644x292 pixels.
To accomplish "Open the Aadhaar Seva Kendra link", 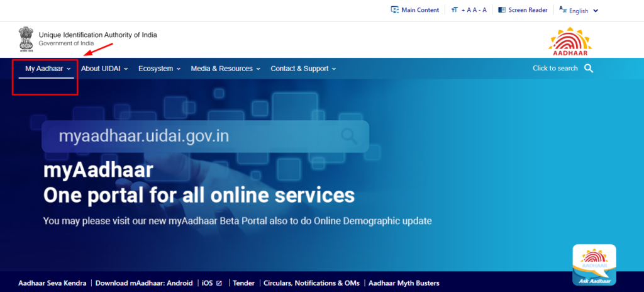I will [52, 283].
